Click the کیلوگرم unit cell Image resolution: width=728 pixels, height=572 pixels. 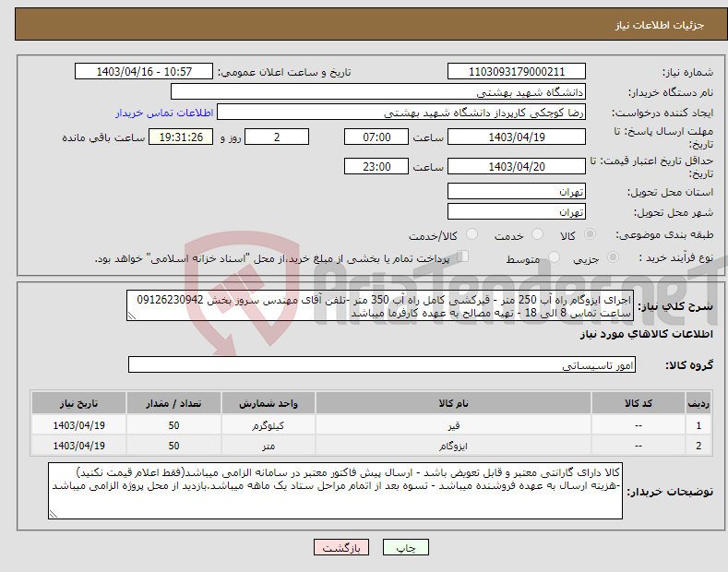(x=269, y=425)
